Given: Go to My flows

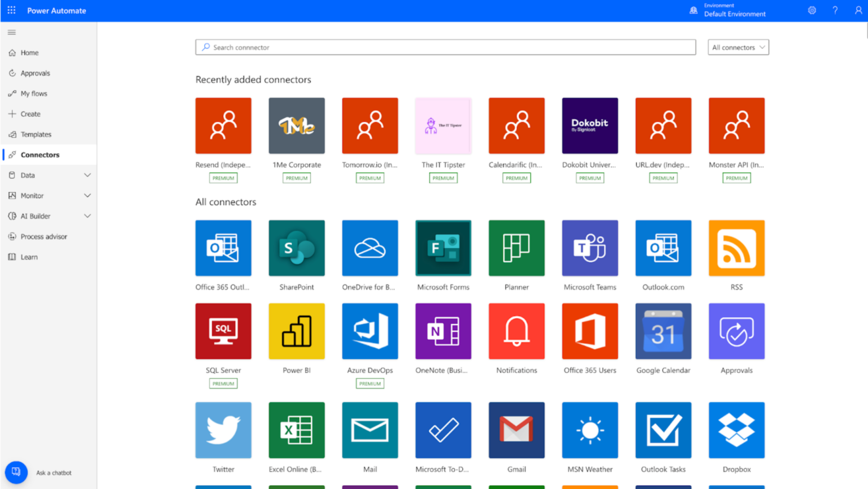Looking at the screenshot, I should [x=33, y=93].
